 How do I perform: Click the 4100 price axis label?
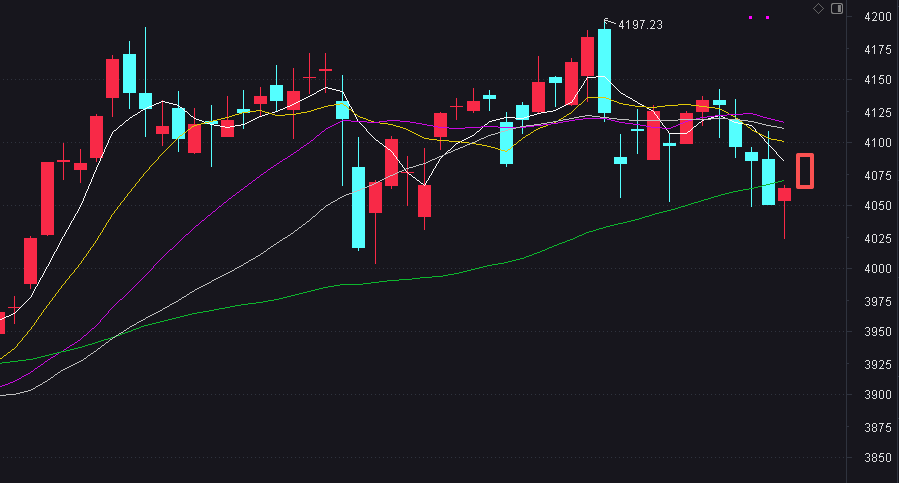click(877, 143)
